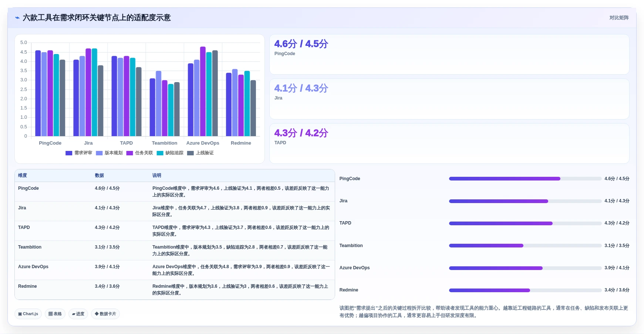This screenshot has height=334, width=644.
Task: Click the PingCode progress bar
Action: [x=525, y=179]
